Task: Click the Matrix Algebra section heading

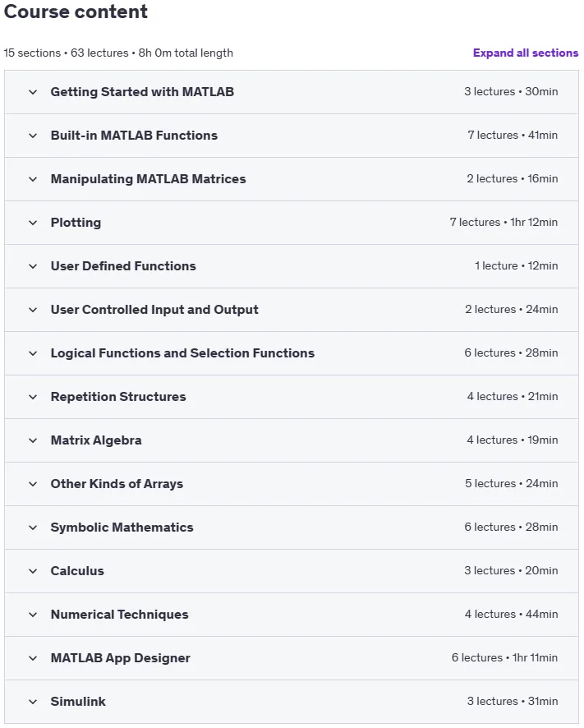Action: pyautogui.click(x=96, y=440)
